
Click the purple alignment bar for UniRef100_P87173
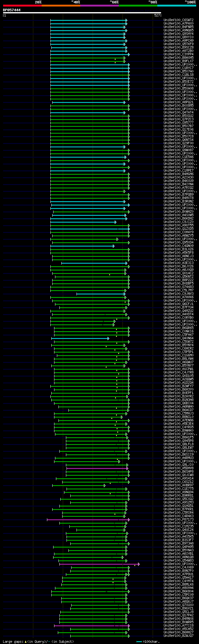click(88, 520)
